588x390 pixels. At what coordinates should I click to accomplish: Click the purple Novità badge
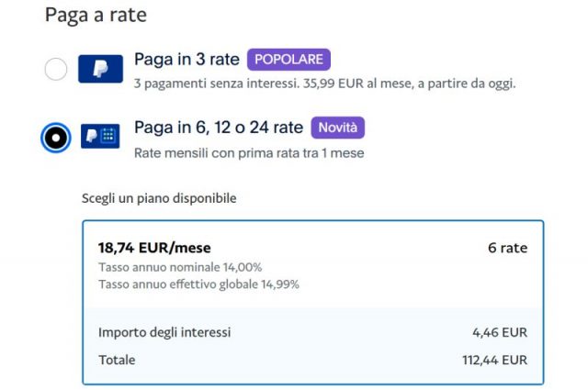click(337, 128)
